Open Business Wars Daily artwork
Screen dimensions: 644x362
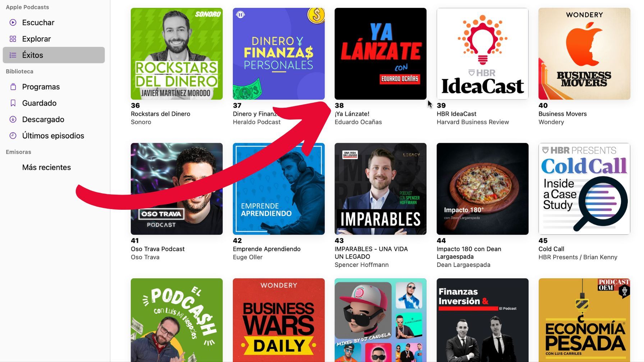(x=279, y=320)
